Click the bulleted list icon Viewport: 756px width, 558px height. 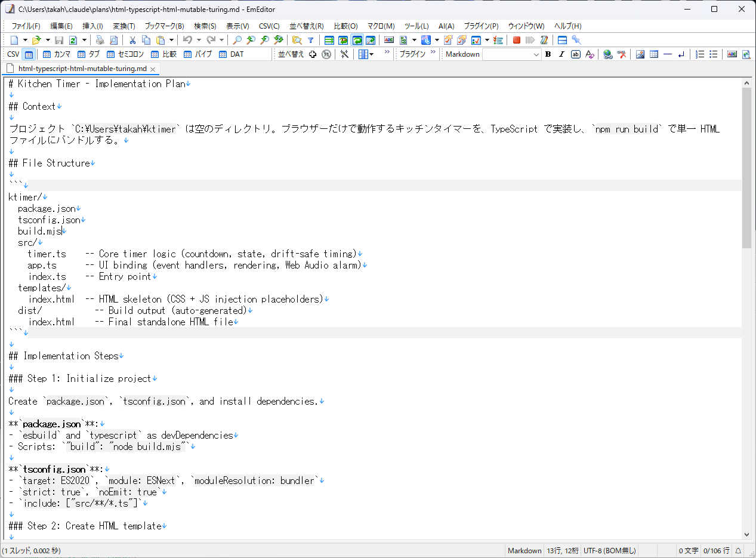click(714, 54)
